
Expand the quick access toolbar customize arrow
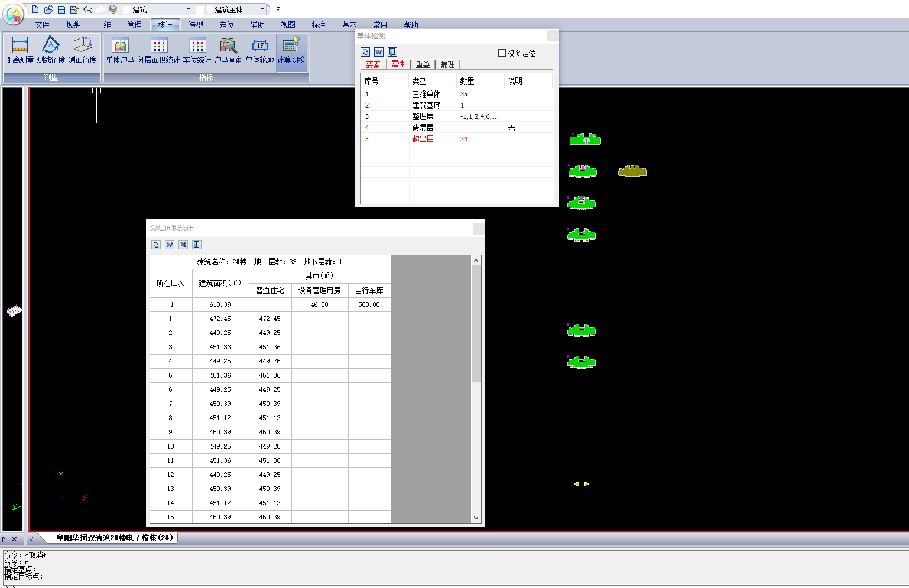click(x=278, y=9)
